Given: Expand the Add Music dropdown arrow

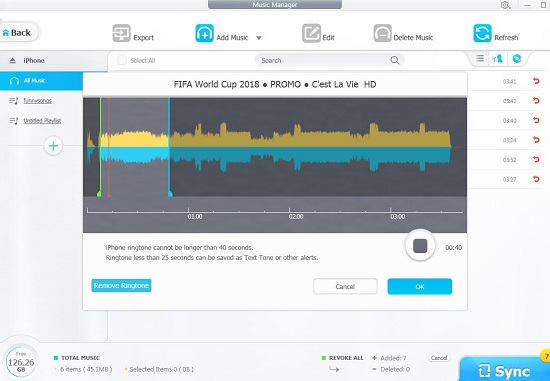Looking at the screenshot, I should (259, 38).
